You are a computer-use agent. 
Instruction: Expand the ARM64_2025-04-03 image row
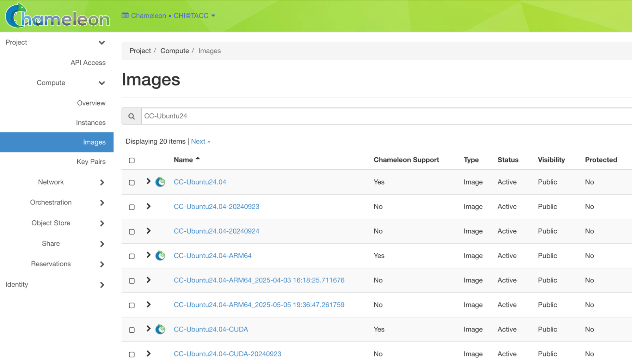point(149,280)
